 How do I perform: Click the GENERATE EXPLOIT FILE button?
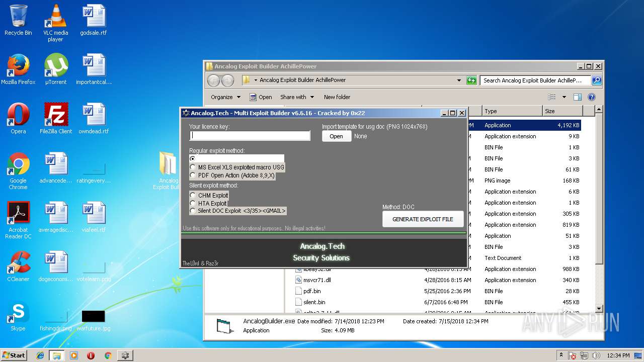423,219
